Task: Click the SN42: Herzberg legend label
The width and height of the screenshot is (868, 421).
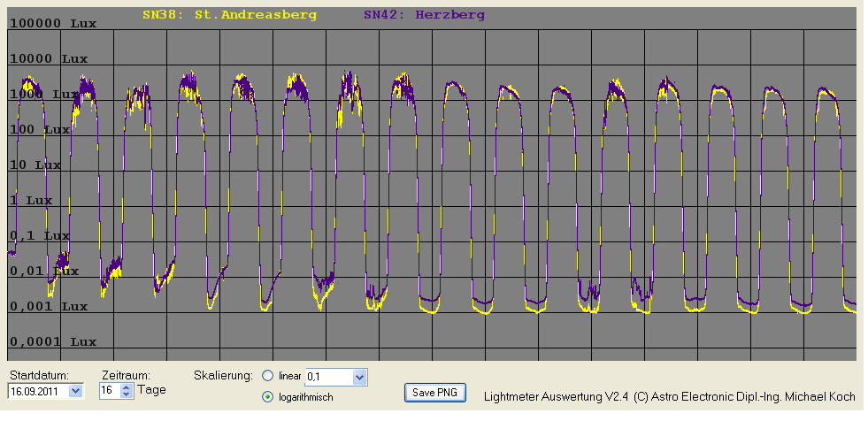Action: point(424,16)
